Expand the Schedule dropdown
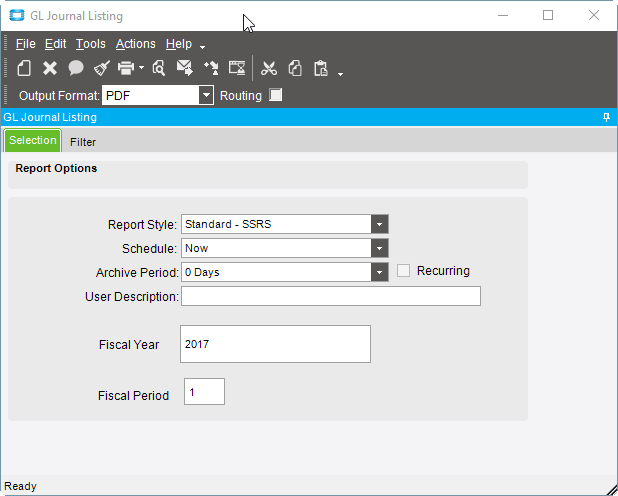618x496 pixels. click(380, 248)
